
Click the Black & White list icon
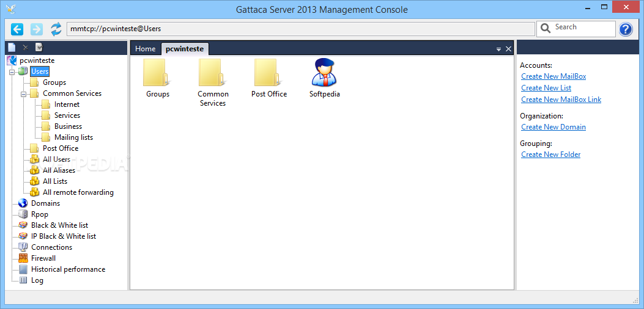23,225
